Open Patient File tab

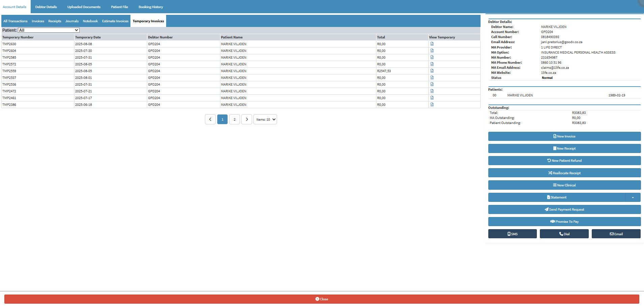tap(120, 7)
